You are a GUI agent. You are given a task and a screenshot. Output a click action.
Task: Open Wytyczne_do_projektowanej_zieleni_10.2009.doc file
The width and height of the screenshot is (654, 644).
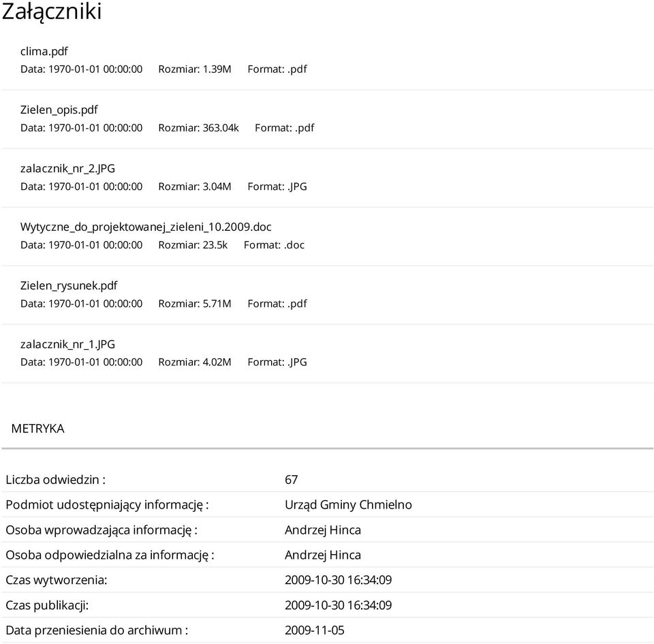pos(146,227)
